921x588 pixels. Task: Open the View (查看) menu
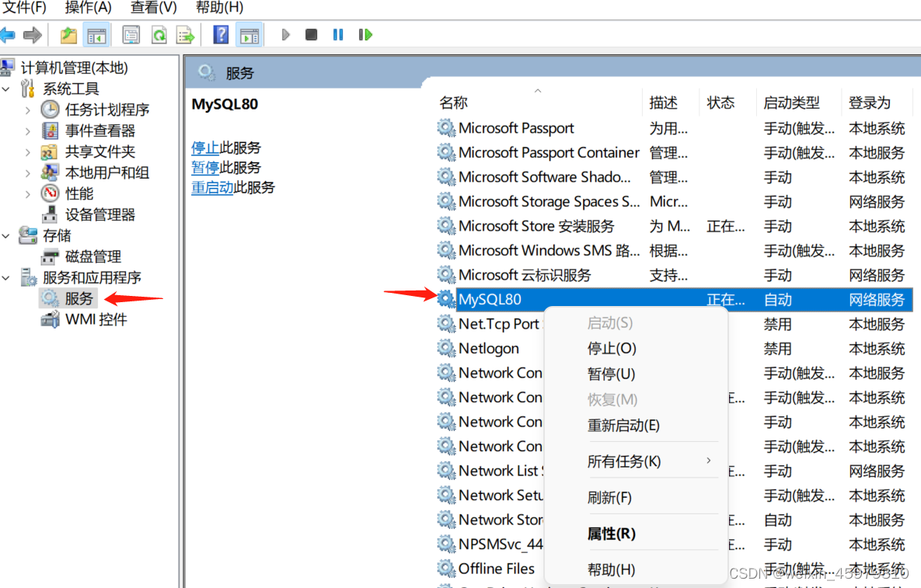coord(153,8)
